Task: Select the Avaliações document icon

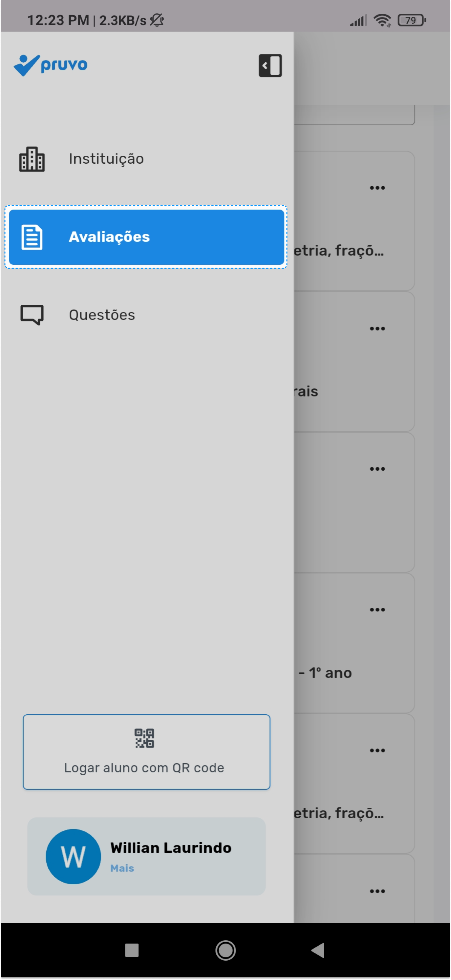Action: click(x=32, y=237)
